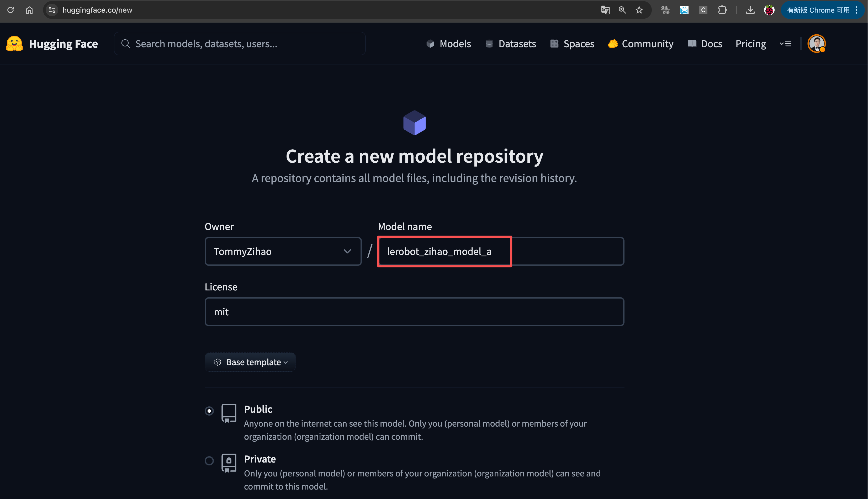Viewport: 868px width, 499px height.
Task: Click the 'Private' option title
Action: point(260,459)
